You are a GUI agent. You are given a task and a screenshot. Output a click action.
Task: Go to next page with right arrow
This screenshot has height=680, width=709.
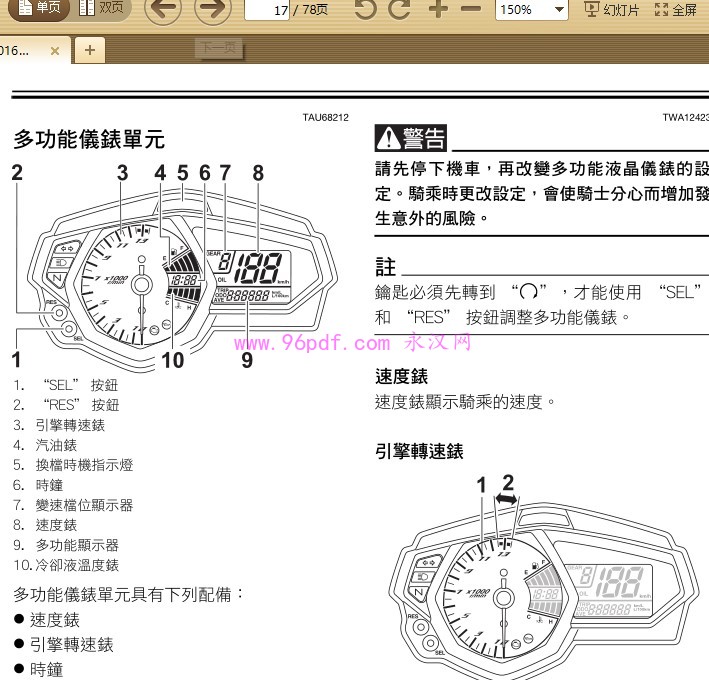click(211, 10)
